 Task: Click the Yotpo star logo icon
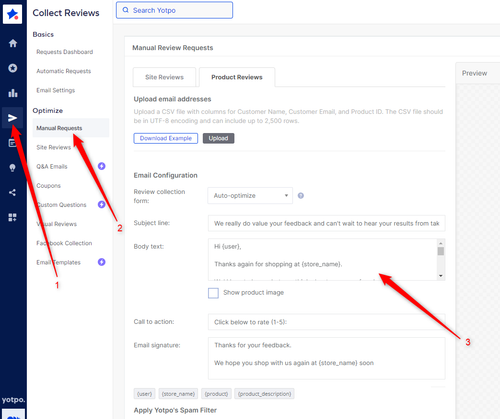click(x=12, y=14)
